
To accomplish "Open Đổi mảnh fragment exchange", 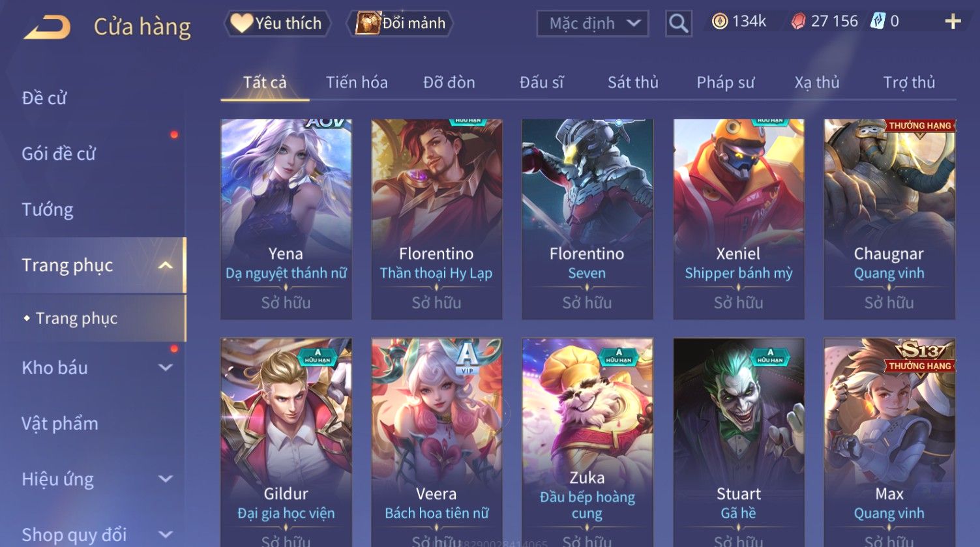I will (401, 23).
